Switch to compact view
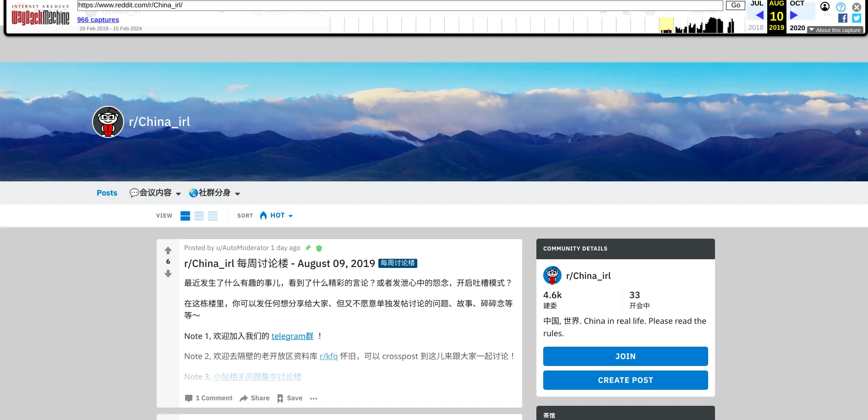 click(x=213, y=216)
